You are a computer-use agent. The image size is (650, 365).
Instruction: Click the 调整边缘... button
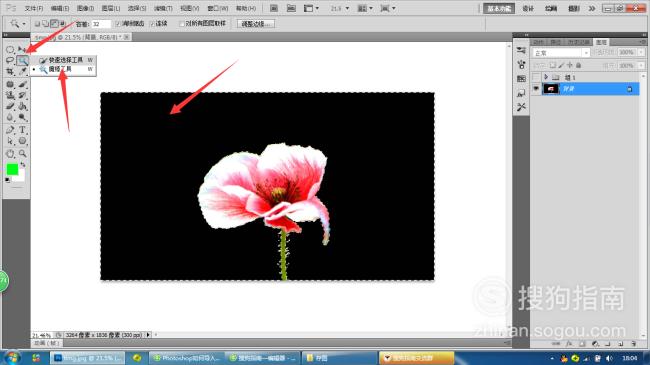[x=256, y=24]
